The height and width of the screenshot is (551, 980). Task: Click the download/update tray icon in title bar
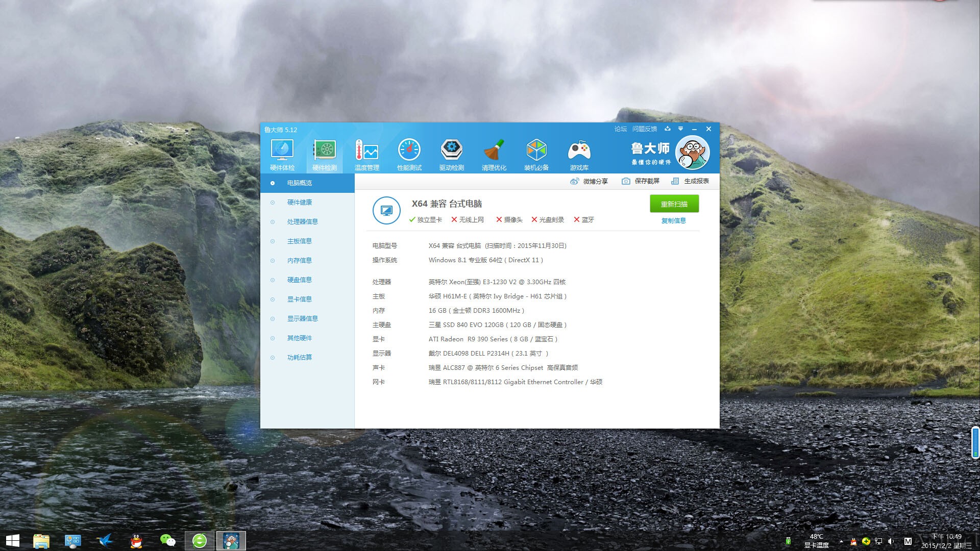tap(667, 129)
